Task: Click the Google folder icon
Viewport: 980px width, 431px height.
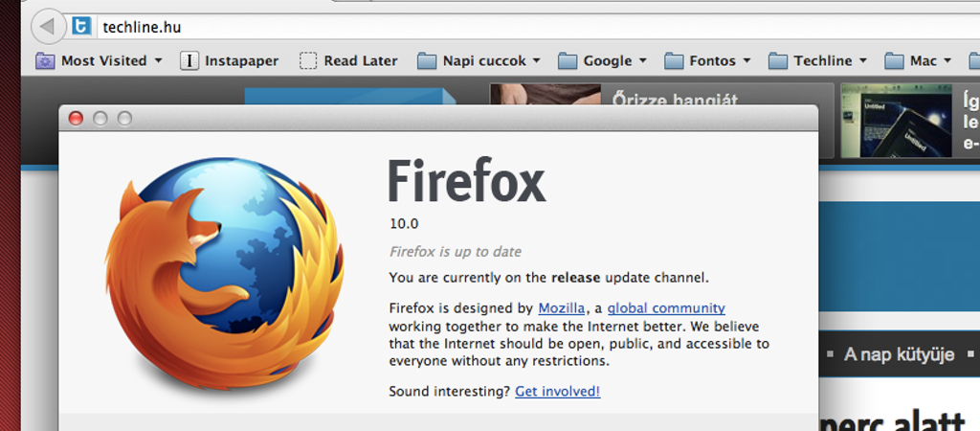Action: click(567, 60)
